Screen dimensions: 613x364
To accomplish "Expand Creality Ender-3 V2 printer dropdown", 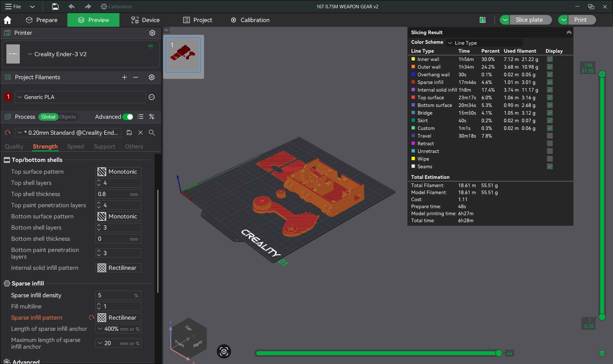I will click(57, 54).
